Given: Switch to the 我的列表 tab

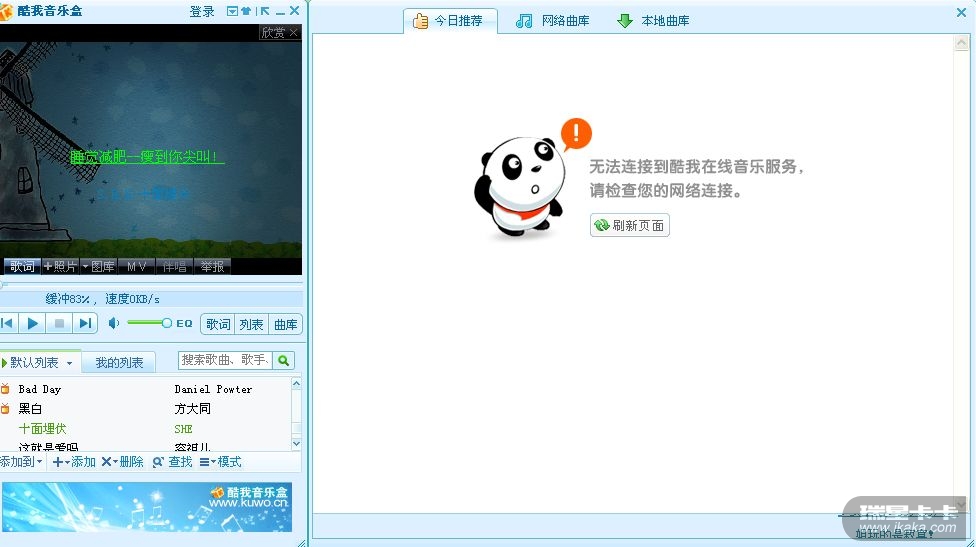Looking at the screenshot, I should [119, 362].
